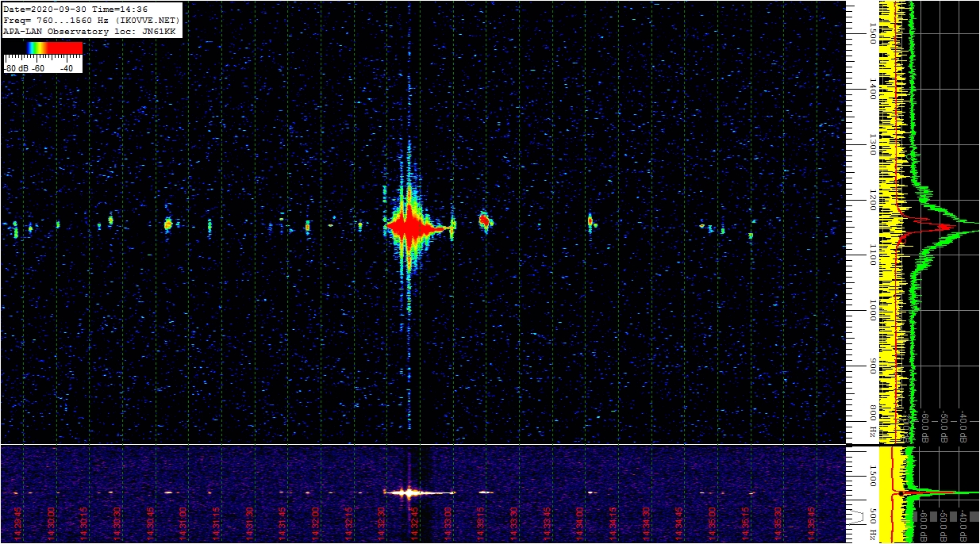Viewport: 980px width, 544px height.
Task: Select time marker 14:35:45
Action: click(812, 525)
